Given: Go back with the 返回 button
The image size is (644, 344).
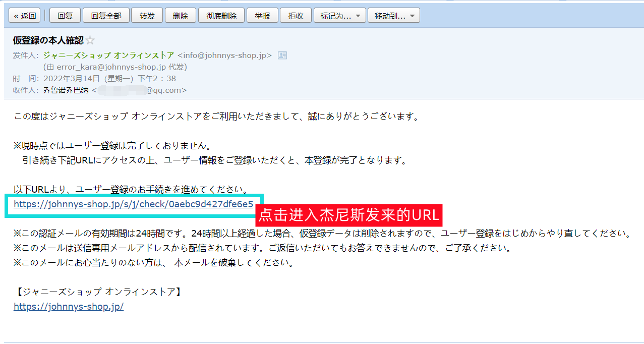Looking at the screenshot, I should [x=25, y=16].
